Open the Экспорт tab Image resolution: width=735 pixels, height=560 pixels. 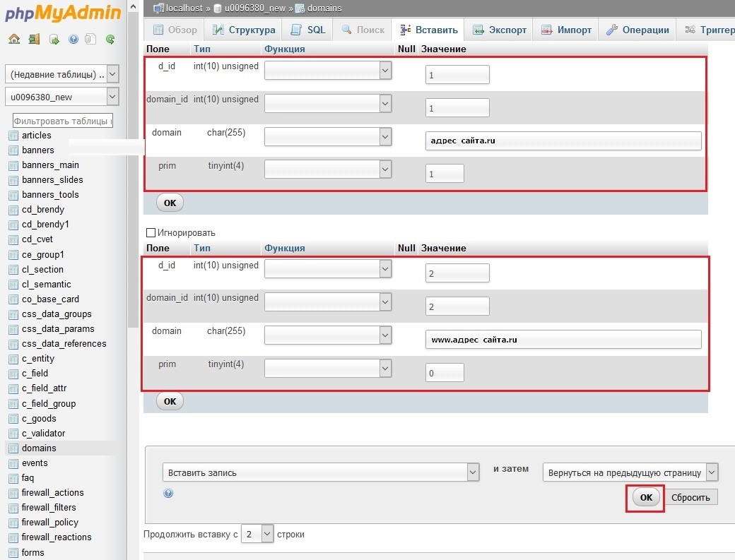[499, 30]
